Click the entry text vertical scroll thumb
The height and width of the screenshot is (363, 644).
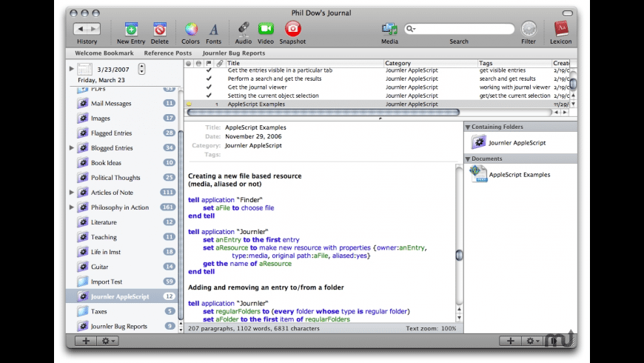[459, 256]
